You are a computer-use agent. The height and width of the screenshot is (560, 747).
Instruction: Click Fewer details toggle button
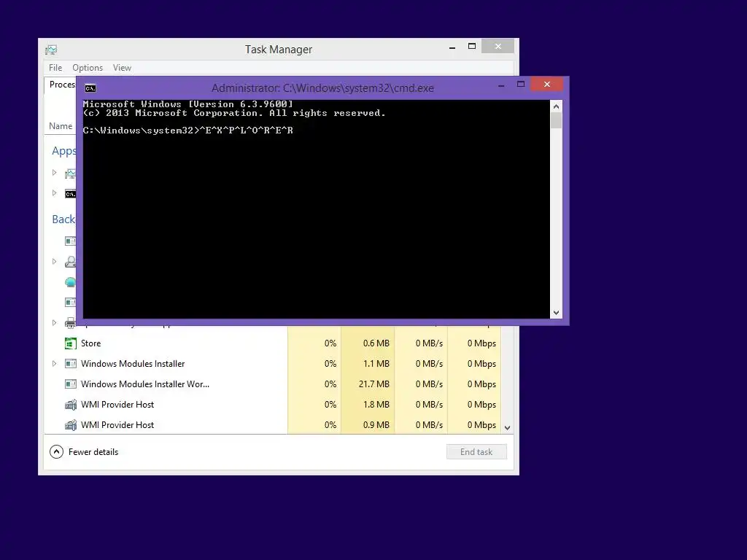click(x=84, y=452)
